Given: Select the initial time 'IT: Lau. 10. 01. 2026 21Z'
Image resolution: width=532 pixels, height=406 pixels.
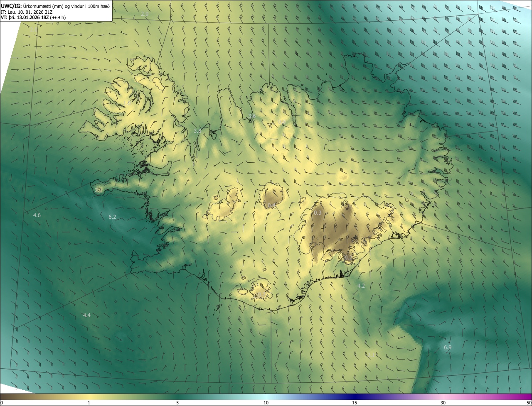Looking at the screenshot, I should [x=27, y=12].
